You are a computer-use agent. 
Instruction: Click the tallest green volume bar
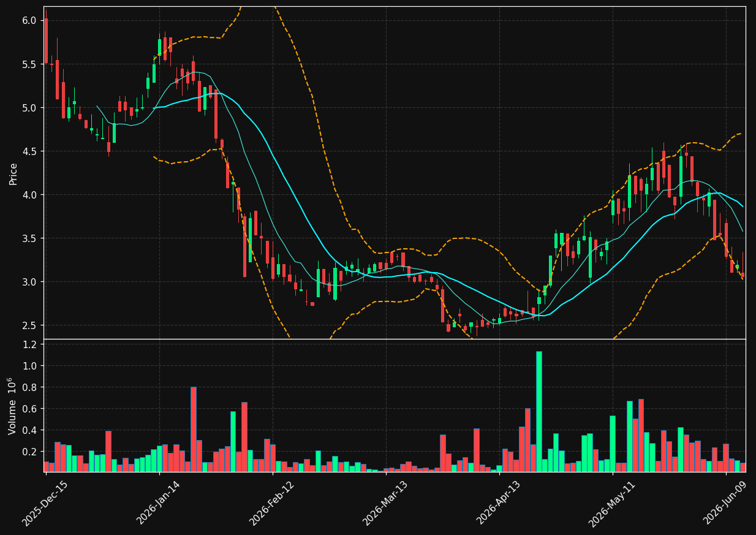tap(539, 411)
